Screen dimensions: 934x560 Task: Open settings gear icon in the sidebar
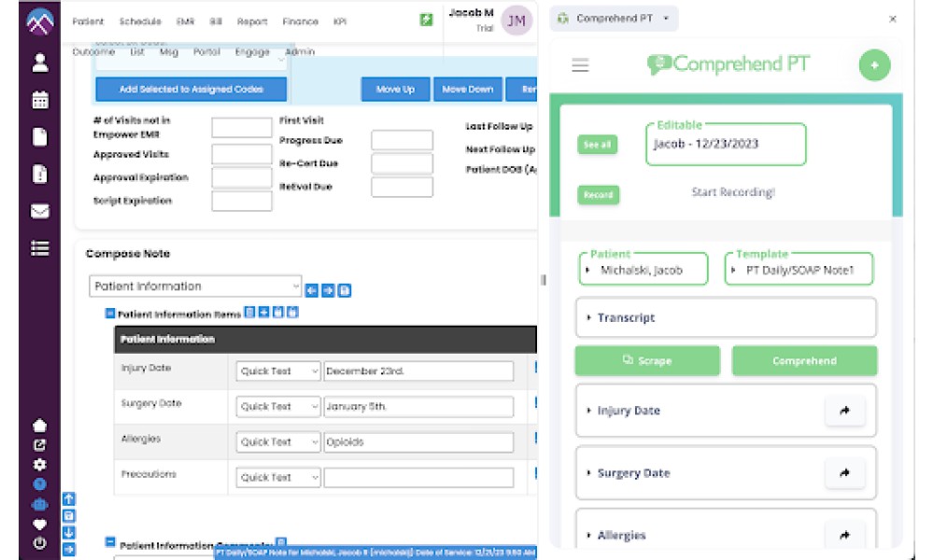(39, 464)
